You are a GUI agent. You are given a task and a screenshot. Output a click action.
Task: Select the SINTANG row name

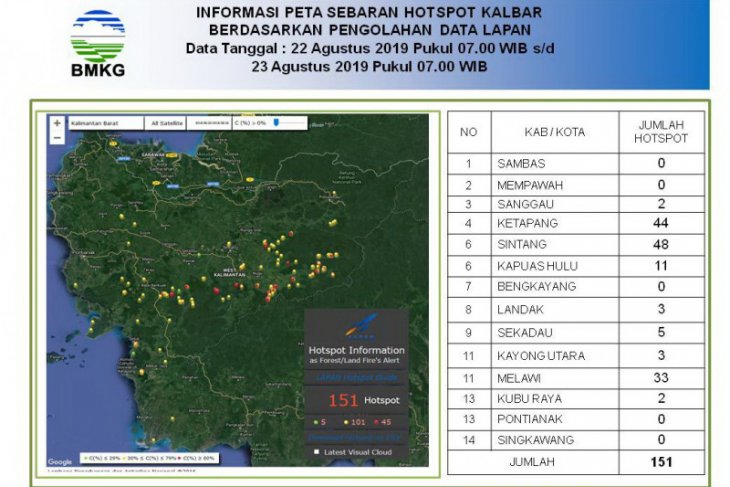[x=522, y=244]
